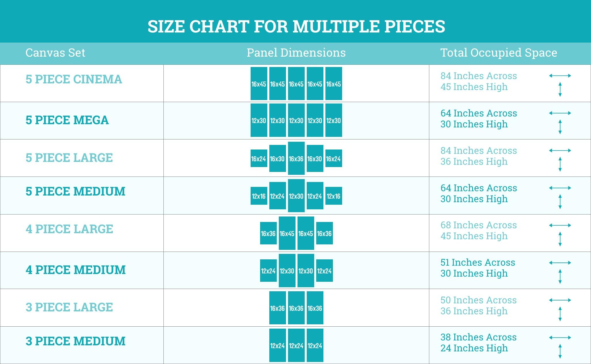Click the rightmost 12x24 panel in 4 Piece Medium
The width and height of the screenshot is (591, 364).
[x=324, y=271]
